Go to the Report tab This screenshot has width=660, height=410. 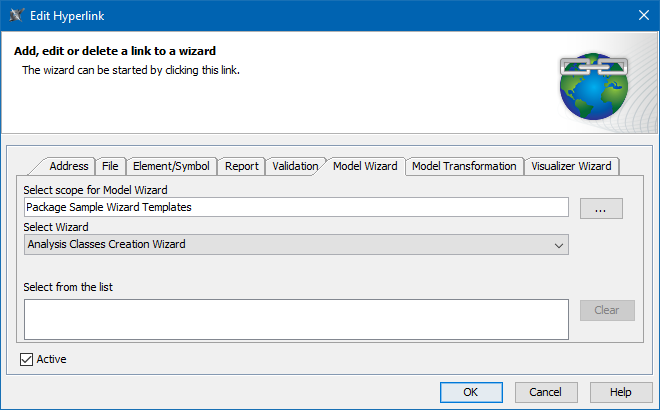click(242, 166)
